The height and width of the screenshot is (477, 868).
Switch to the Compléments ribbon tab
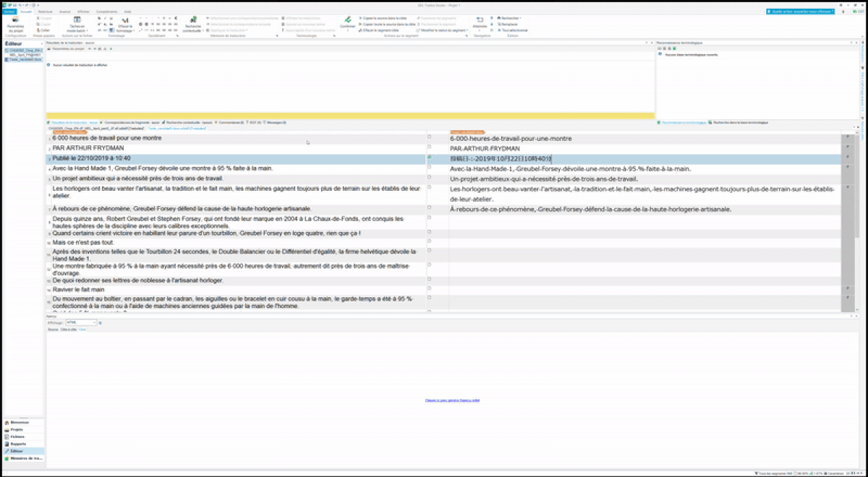[106, 12]
